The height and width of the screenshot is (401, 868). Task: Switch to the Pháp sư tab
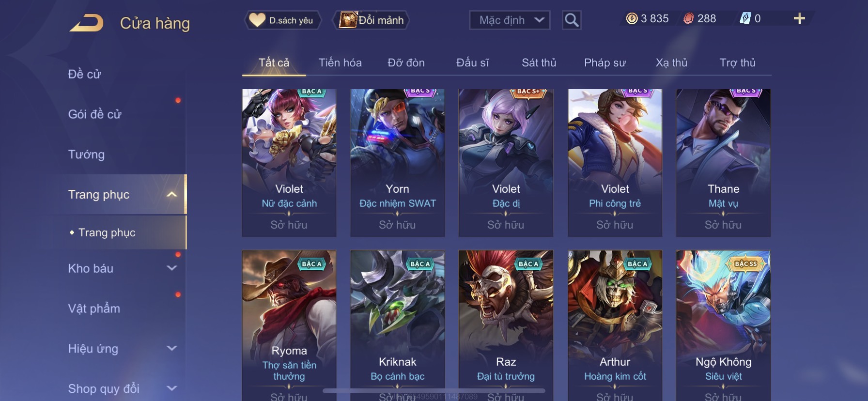point(605,62)
